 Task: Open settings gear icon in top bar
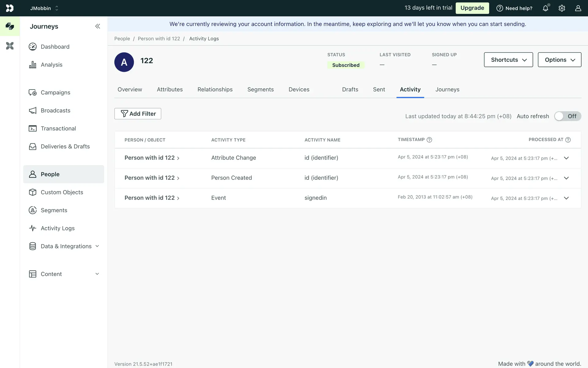tap(562, 8)
